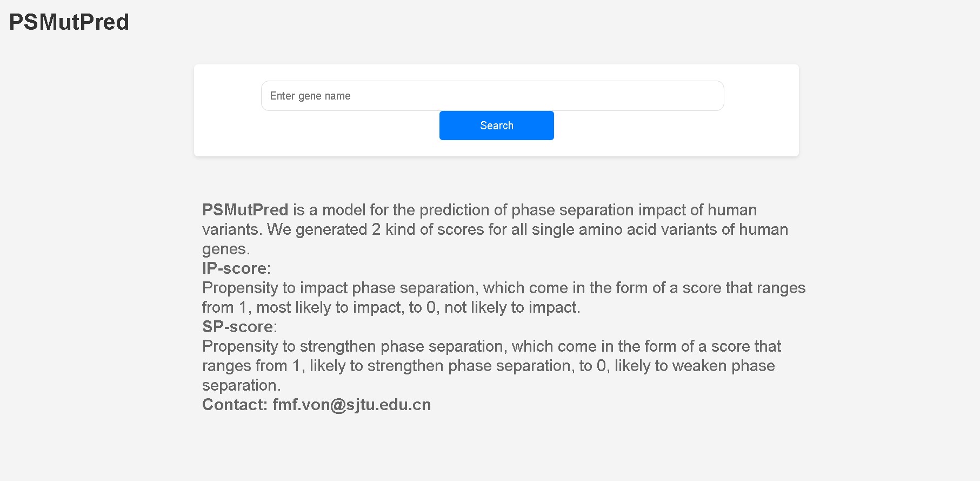Viewport: 980px width, 481px height.
Task: Click the bold Contact: label
Action: pyautogui.click(x=235, y=405)
